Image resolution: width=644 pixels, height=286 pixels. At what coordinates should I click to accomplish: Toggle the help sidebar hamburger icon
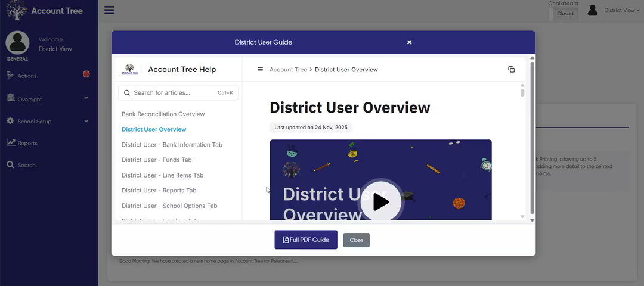point(260,69)
